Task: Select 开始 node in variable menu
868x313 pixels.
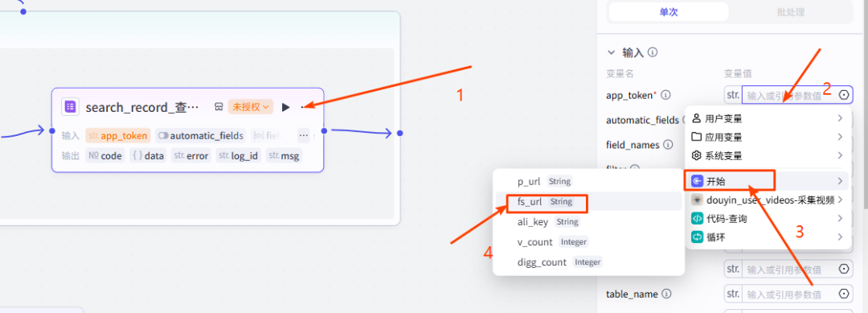Action: (x=766, y=180)
